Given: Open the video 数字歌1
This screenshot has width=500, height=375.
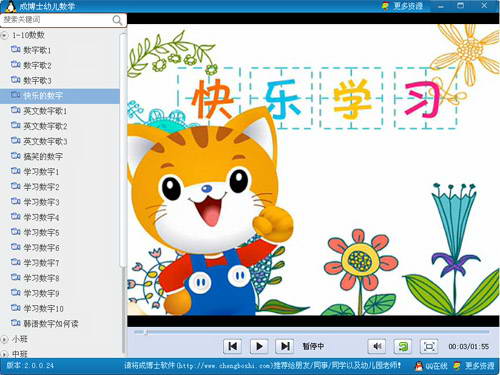Looking at the screenshot, I should [37, 50].
